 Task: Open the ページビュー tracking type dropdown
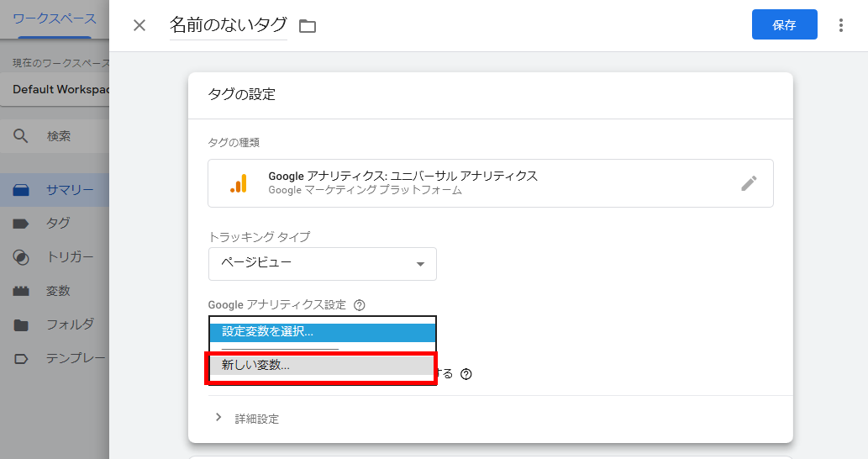tap(322, 264)
